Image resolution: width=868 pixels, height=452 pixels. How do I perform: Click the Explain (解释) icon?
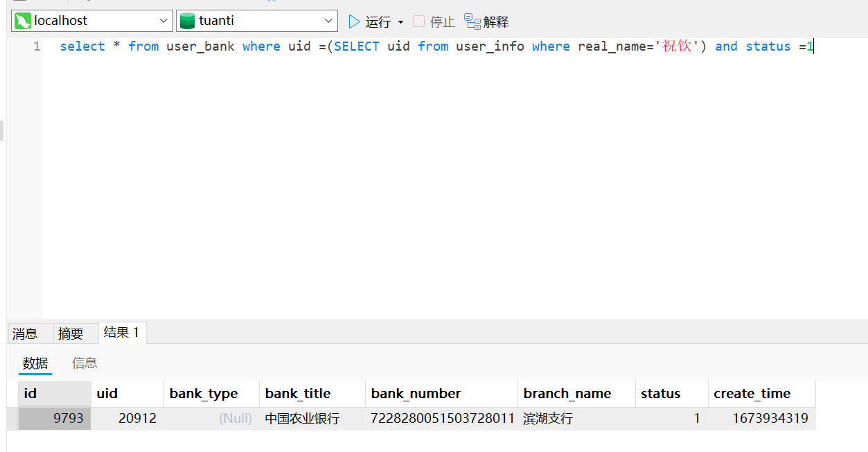pos(472,21)
